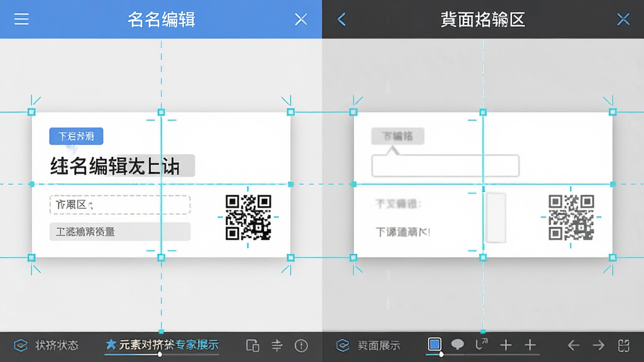Click the empty text box on the right card

[445, 166]
